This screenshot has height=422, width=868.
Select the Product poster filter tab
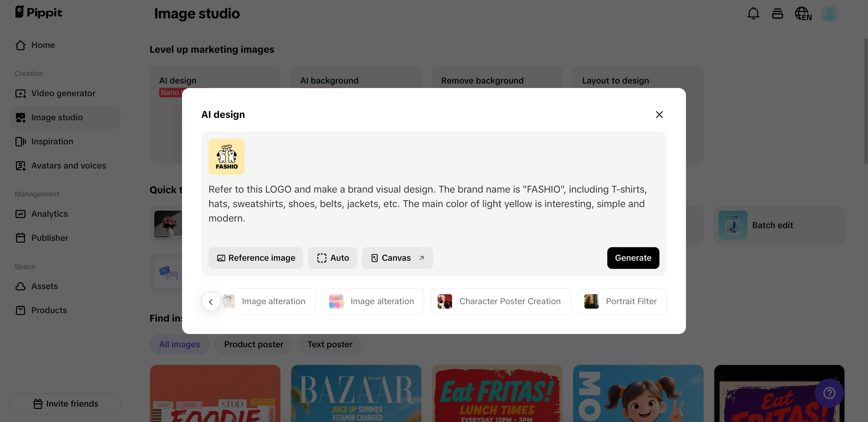[x=253, y=344]
